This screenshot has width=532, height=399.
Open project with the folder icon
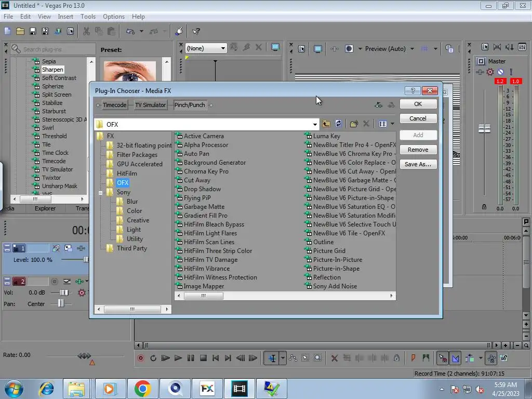pyautogui.click(x=20, y=31)
